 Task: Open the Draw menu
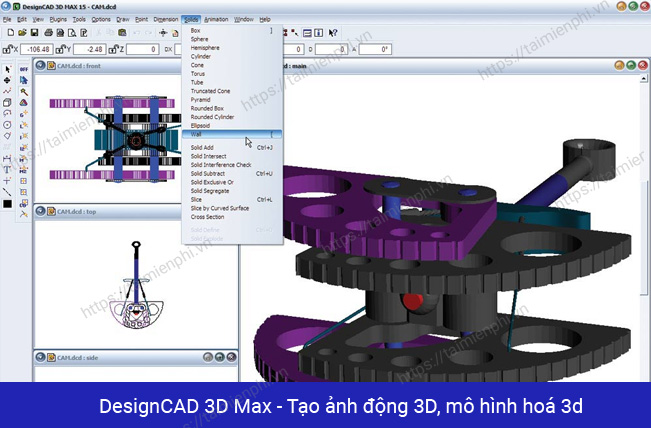tap(122, 20)
